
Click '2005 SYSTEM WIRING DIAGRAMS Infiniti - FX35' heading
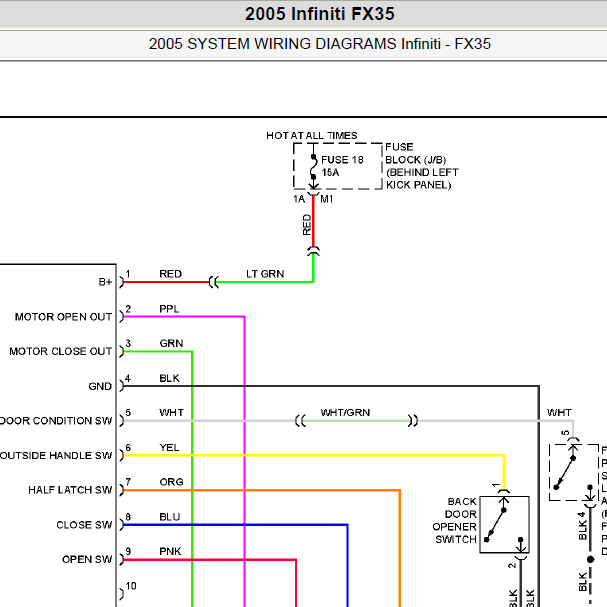click(x=319, y=44)
